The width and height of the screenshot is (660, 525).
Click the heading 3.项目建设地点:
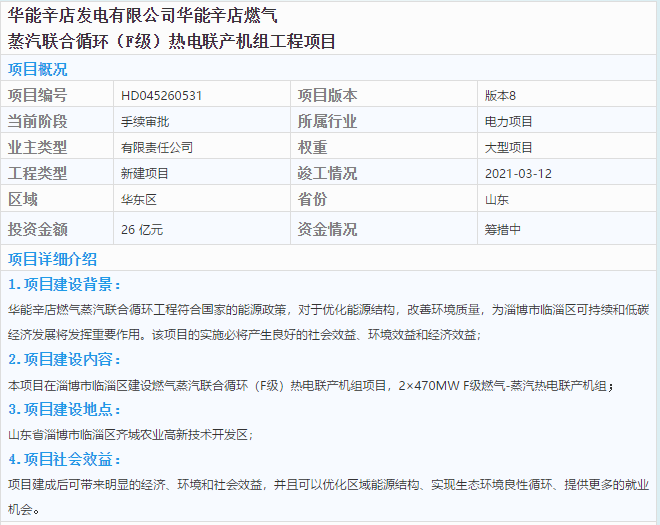click(64, 409)
